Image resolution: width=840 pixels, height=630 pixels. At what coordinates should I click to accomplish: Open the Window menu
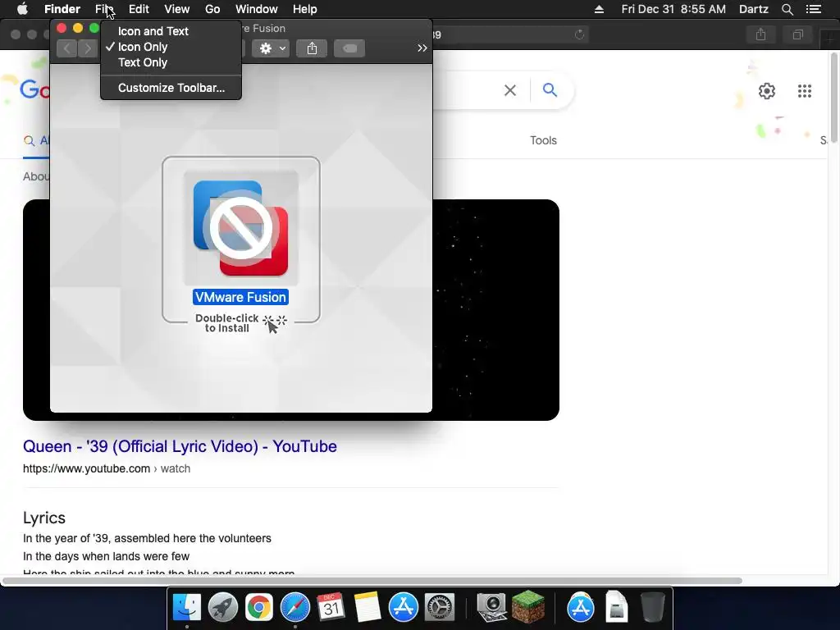(x=257, y=9)
